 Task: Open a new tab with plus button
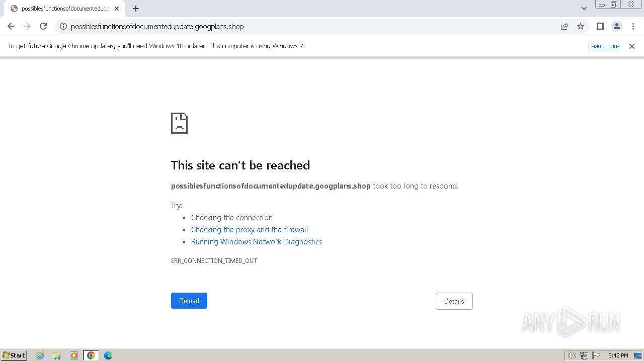click(x=136, y=9)
